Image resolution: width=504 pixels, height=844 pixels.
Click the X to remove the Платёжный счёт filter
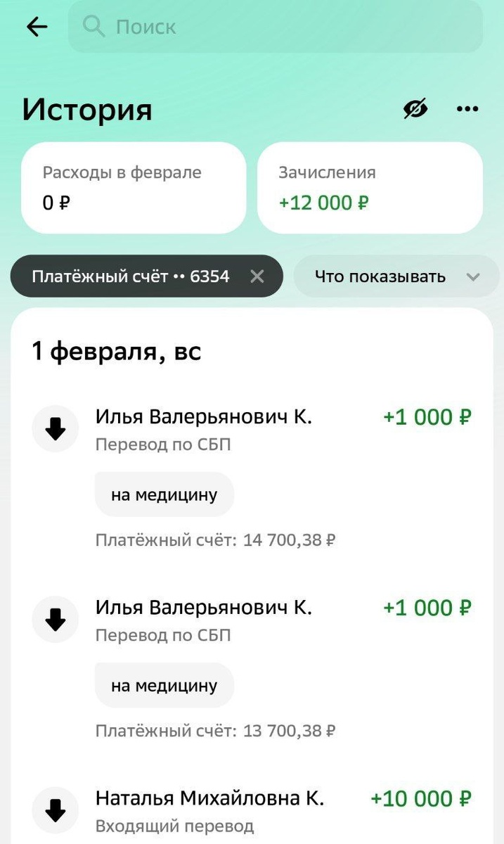point(257,276)
